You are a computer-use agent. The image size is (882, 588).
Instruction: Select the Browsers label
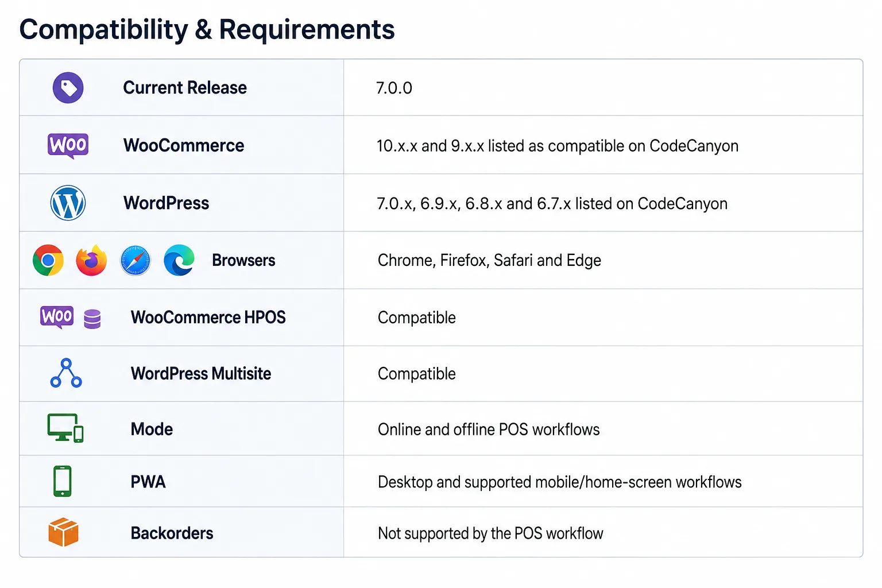(x=243, y=260)
